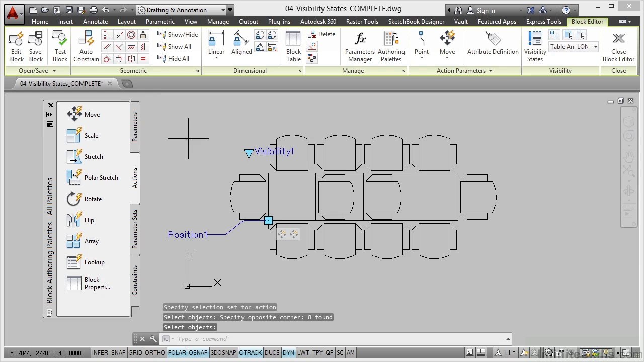Screen dimensions: 644x362
Task: Disable OSNAP in status bar
Action: (x=198, y=353)
